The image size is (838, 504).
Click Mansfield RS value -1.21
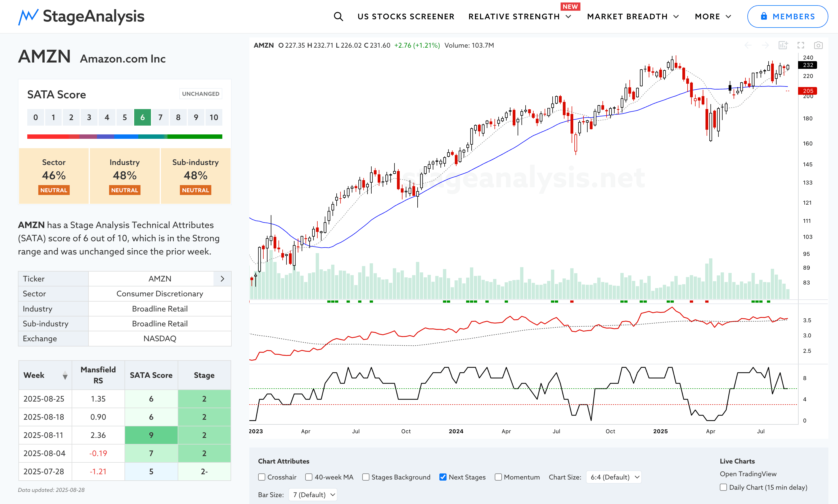tap(98, 472)
